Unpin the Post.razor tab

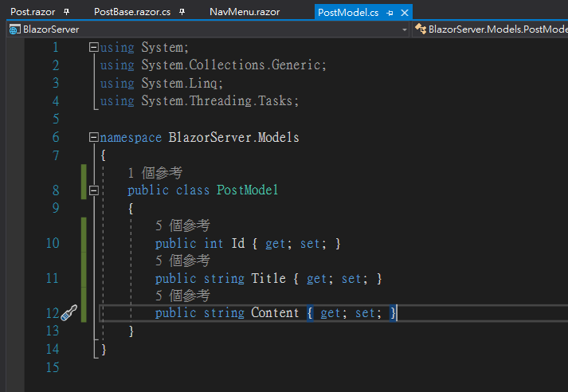(66, 12)
